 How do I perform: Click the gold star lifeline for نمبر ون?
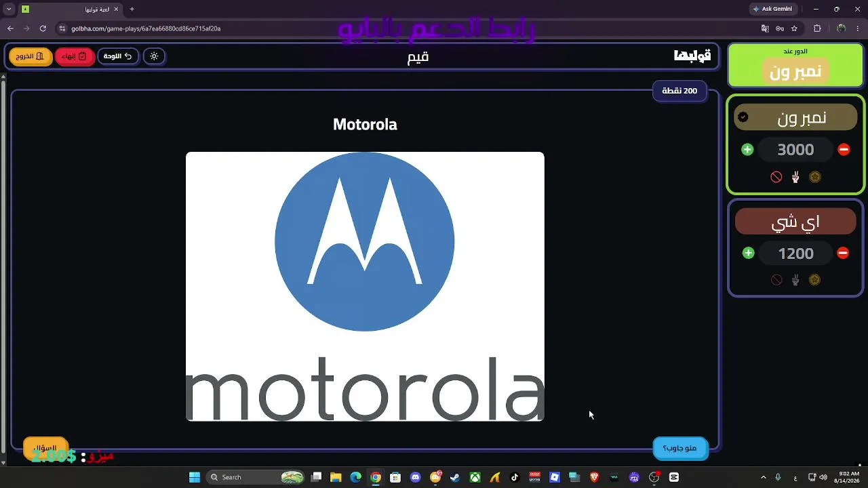click(x=815, y=177)
